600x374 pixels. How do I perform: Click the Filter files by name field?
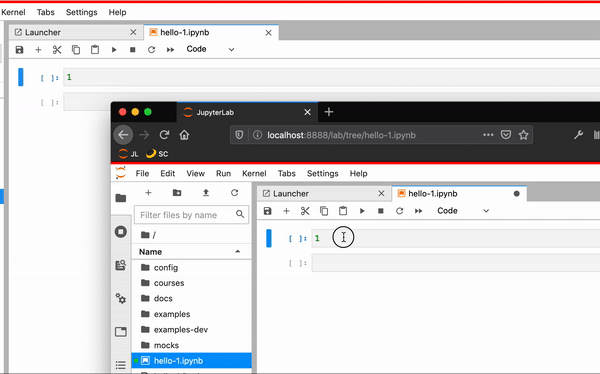(x=187, y=215)
